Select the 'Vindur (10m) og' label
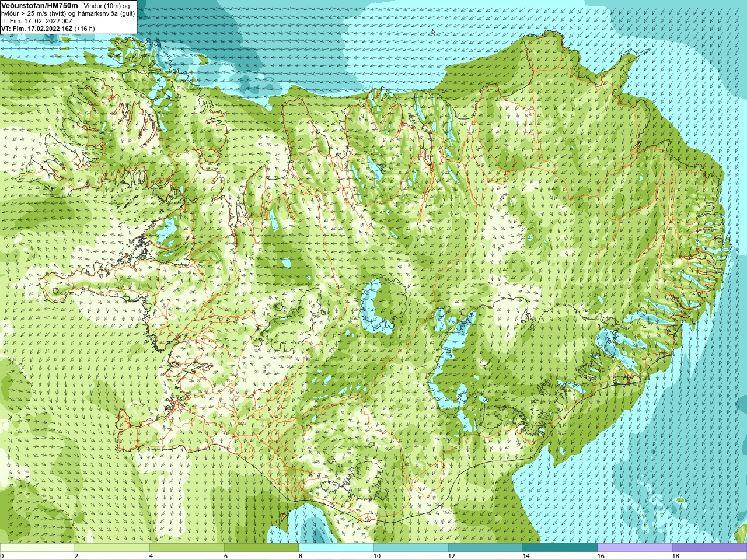The width and height of the screenshot is (747, 560). (106, 6)
